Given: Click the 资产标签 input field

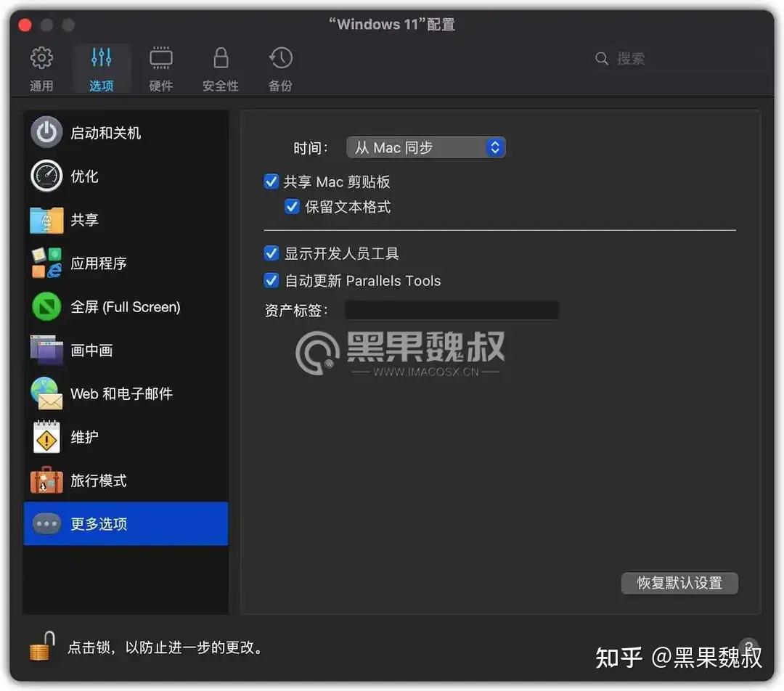Looking at the screenshot, I should [x=452, y=310].
